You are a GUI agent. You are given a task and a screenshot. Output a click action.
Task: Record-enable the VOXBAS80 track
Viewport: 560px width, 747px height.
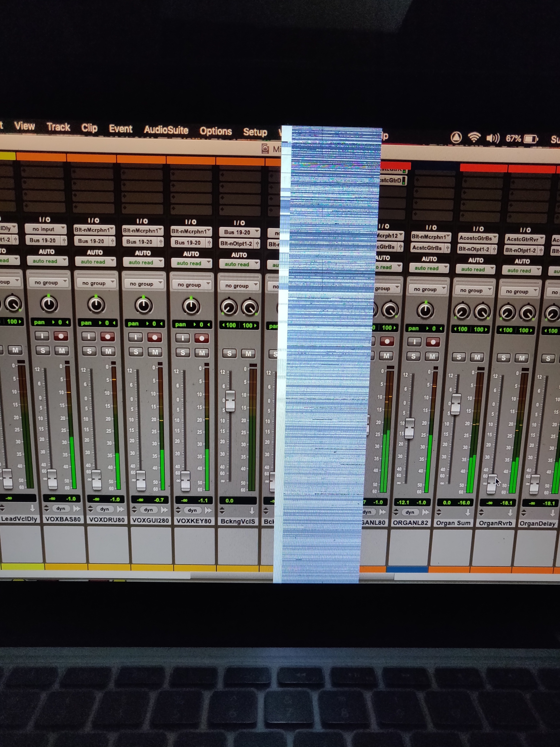61,336
